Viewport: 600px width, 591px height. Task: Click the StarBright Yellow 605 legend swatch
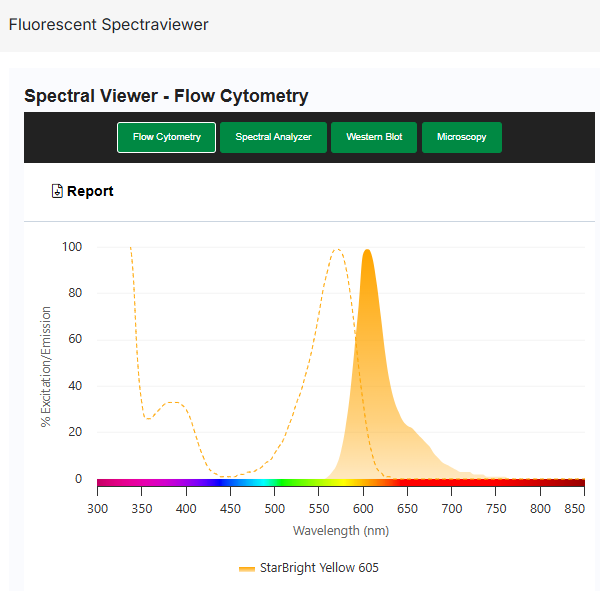tap(247, 568)
